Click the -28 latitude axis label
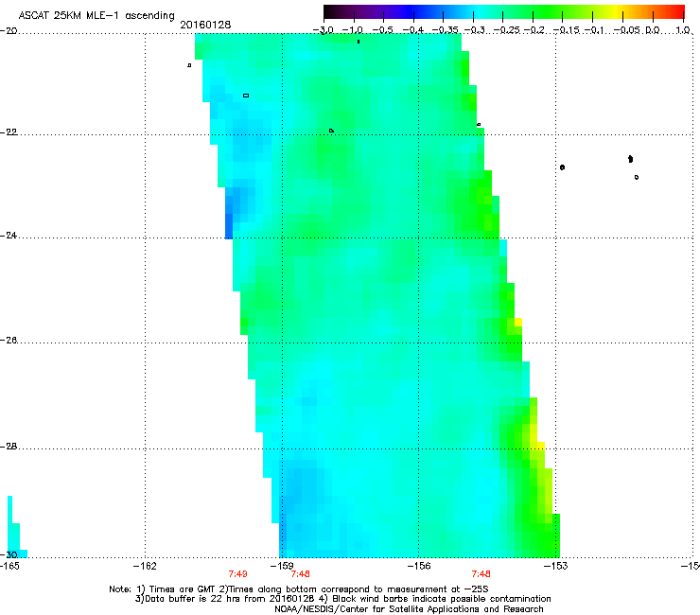Image resolution: width=700 pixels, height=615 pixels. point(9,447)
